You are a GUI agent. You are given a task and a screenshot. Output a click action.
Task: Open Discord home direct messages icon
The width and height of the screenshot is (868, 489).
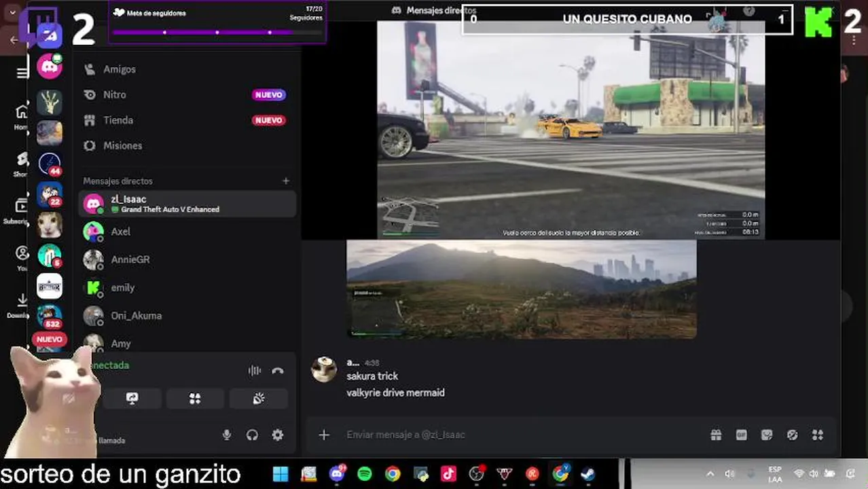[x=50, y=35]
